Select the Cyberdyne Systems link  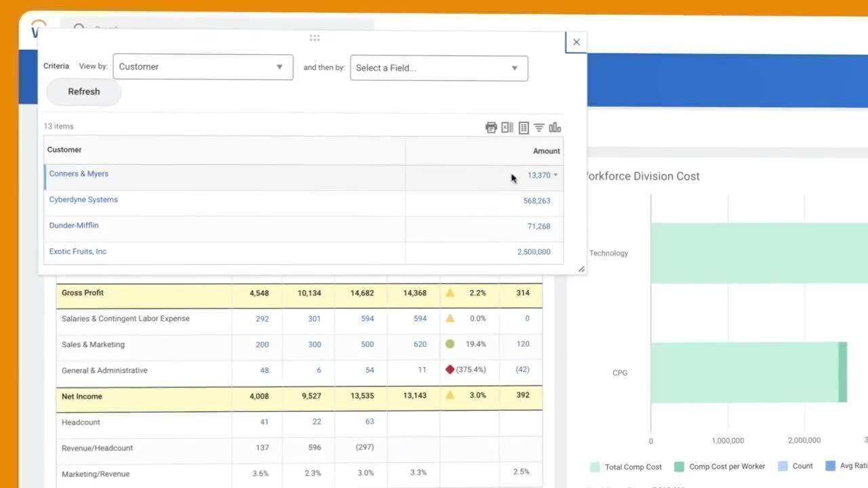[83, 200]
